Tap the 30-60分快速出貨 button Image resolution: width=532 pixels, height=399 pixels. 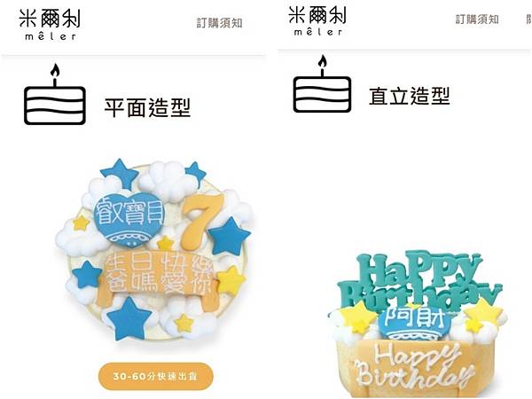[156, 376]
